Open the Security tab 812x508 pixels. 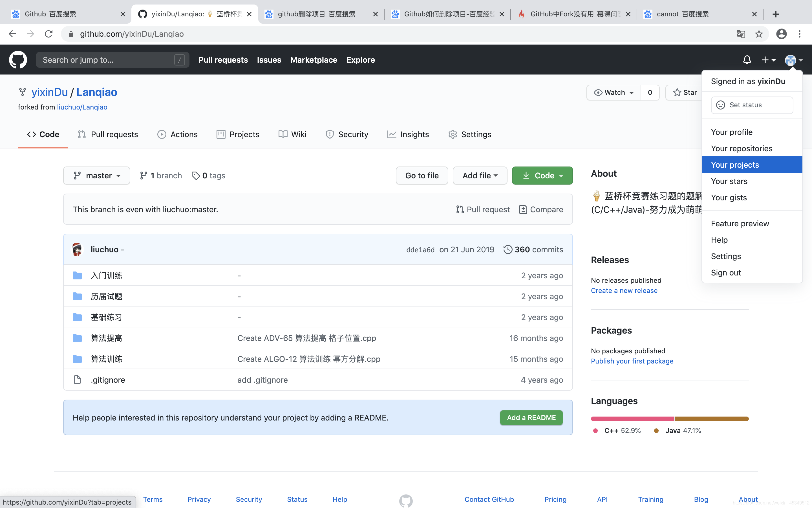click(347, 134)
